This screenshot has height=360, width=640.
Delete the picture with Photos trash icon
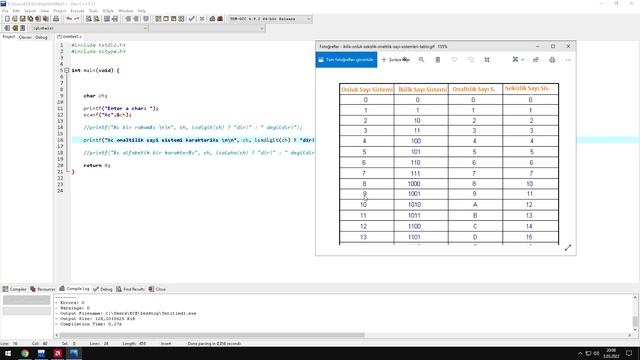[438, 60]
